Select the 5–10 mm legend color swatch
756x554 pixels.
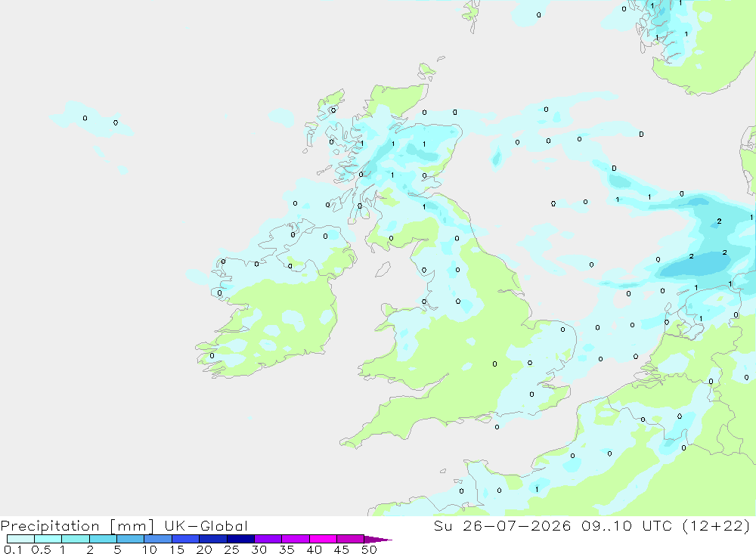(131, 539)
